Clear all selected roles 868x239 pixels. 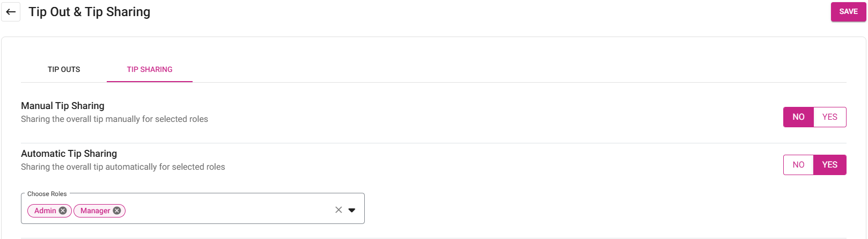339,210
